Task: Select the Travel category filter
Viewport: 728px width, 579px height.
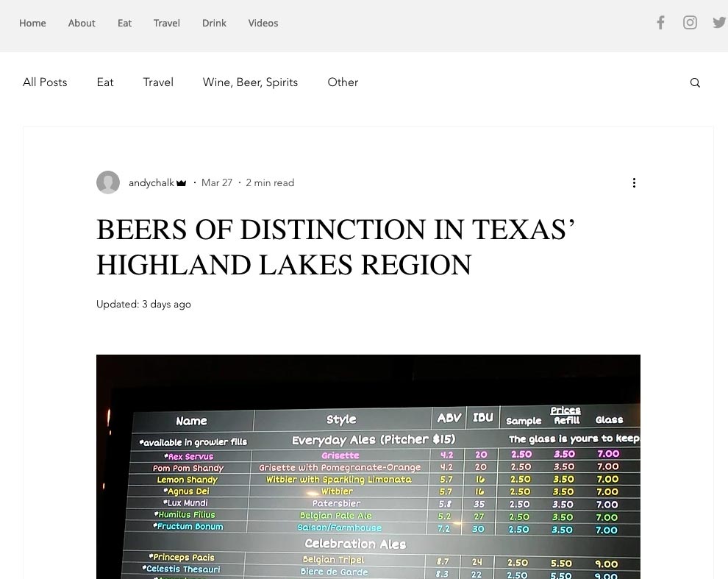Action: 158,82
